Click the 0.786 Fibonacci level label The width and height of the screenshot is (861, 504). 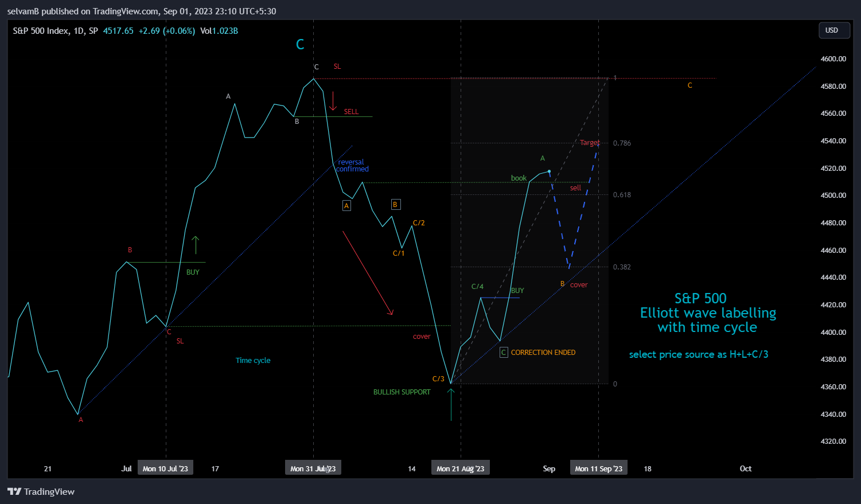[x=622, y=143]
